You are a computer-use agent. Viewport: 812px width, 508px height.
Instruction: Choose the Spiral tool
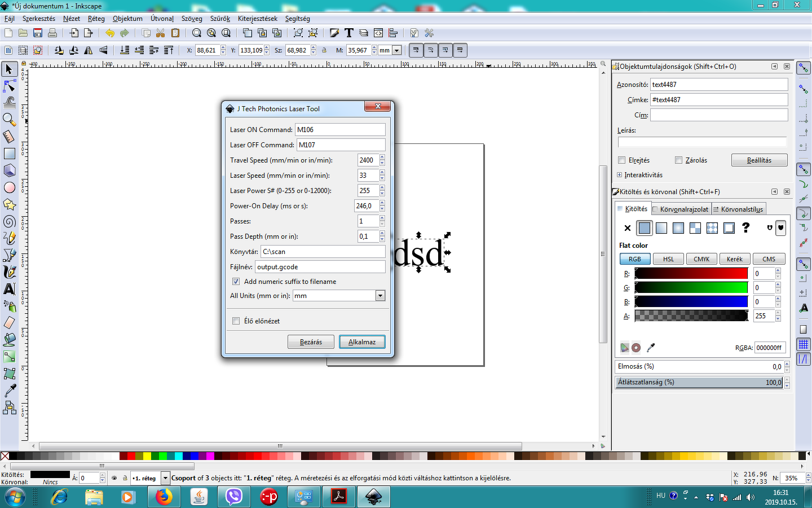[10, 221]
